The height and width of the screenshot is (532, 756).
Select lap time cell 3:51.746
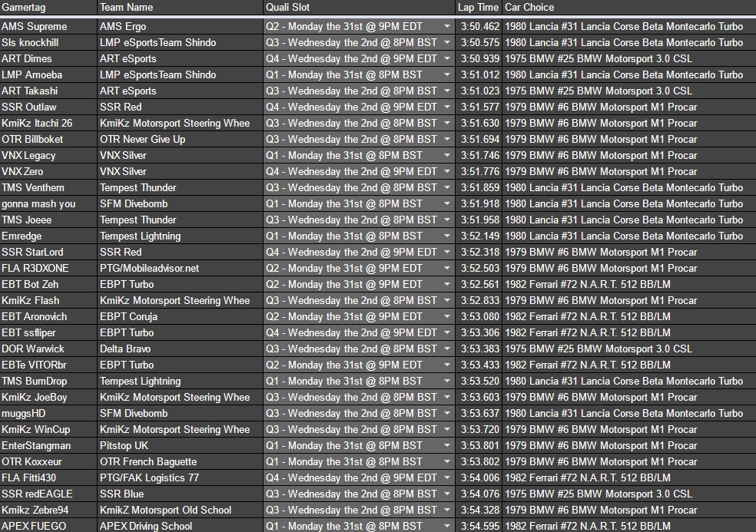click(x=479, y=156)
